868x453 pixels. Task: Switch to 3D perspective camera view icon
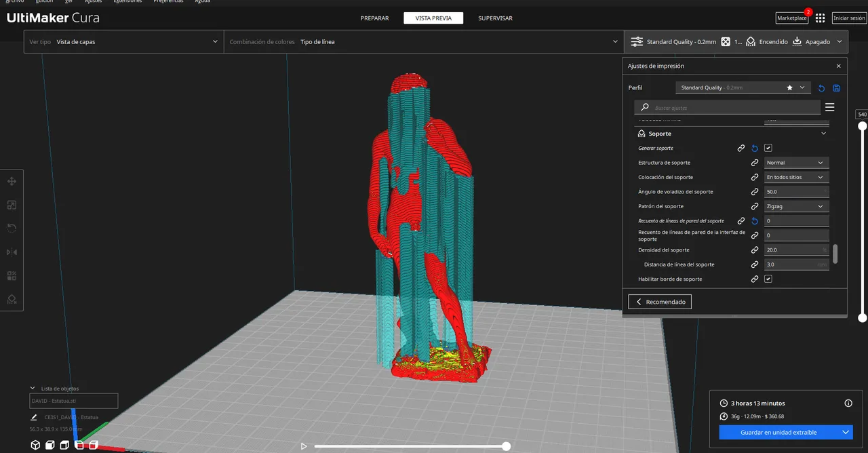pyautogui.click(x=35, y=446)
